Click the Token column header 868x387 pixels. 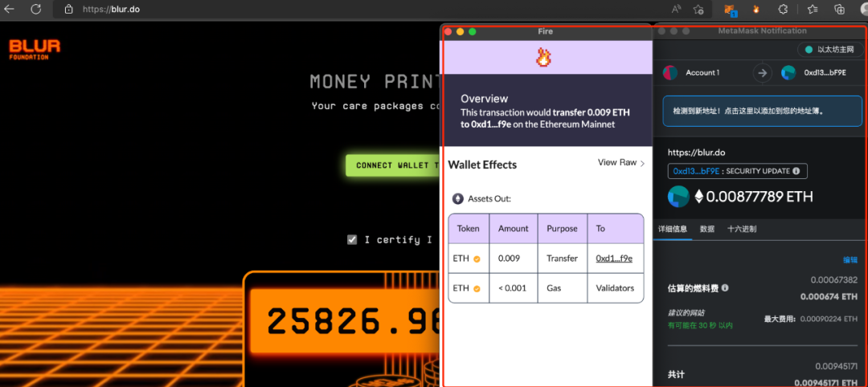pos(469,228)
